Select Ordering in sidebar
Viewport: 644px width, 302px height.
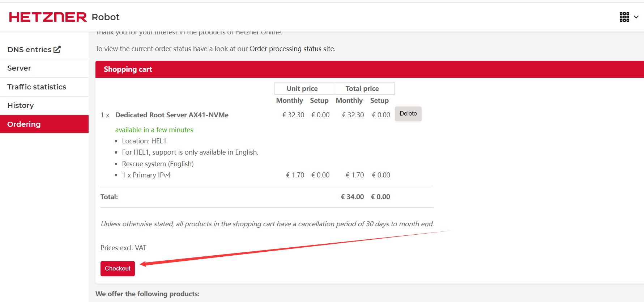(x=44, y=124)
